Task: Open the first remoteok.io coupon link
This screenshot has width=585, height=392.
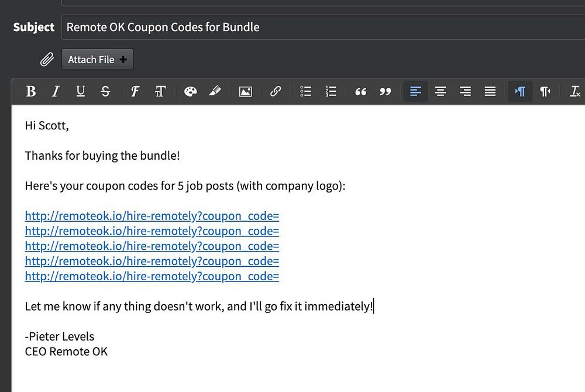Action: (152, 216)
